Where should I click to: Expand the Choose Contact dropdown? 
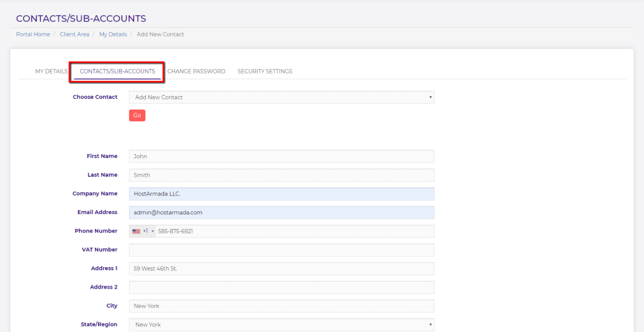(281, 97)
